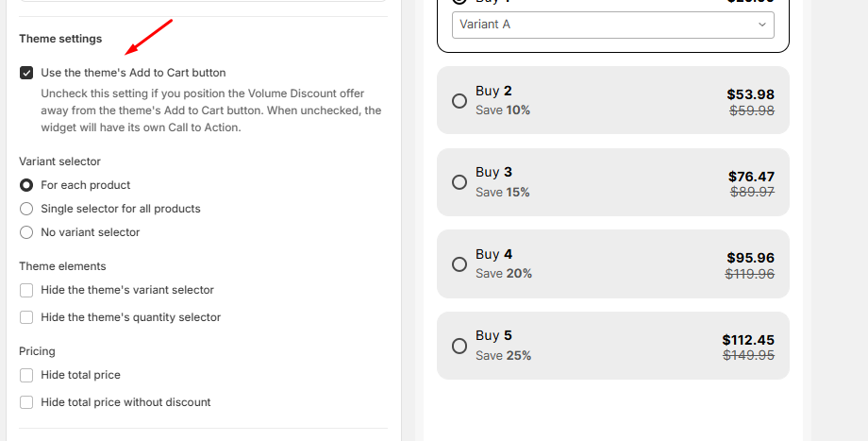The height and width of the screenshot is (441, 868).
Task: Click the Pricing section label
Action: pos(37,351)
